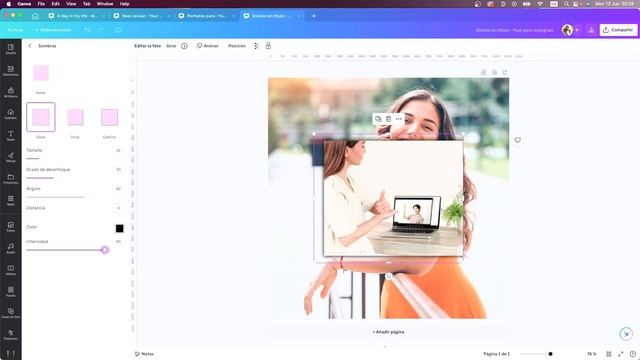Click the transparency icon in toolbar
The width and height of the screenshot is (640, 360).
(256, 46)
